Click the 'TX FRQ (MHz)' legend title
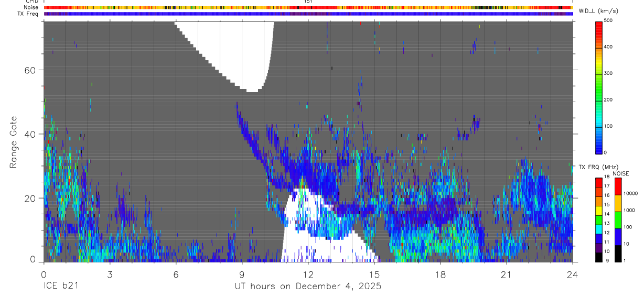The width and height of the screenshot is (644, 297). [597, 167]
